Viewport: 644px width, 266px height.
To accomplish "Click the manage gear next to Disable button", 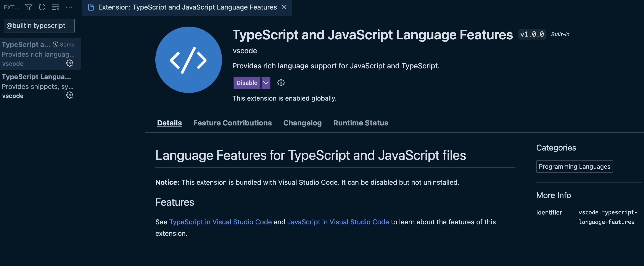I will coord(281,83).
